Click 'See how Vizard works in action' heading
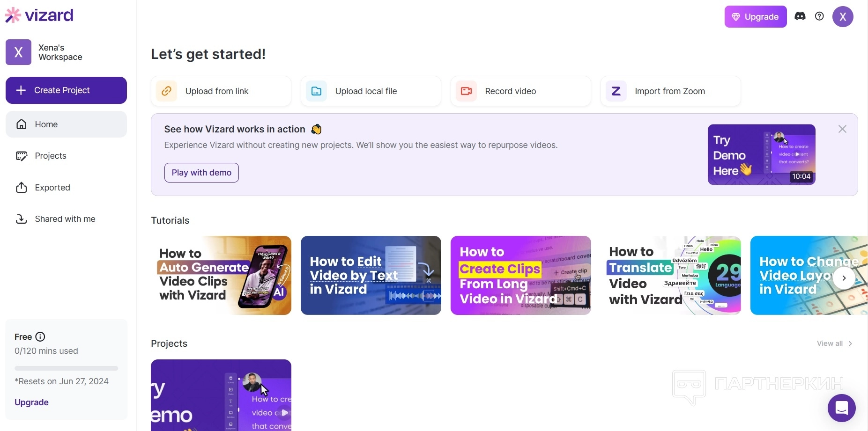The image size is (868, 431). [x=235, y=129]
